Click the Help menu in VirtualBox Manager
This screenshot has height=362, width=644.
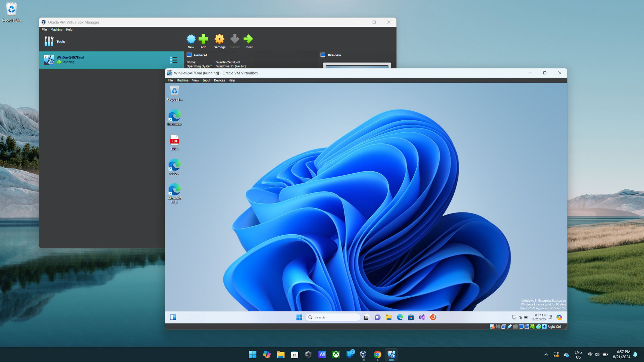click(69, 29)
